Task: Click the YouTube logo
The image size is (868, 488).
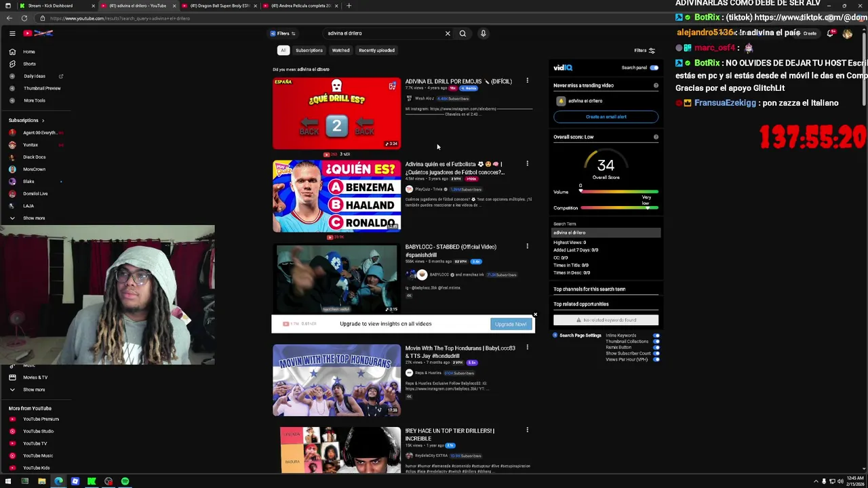Action: (x=38, y=33)
